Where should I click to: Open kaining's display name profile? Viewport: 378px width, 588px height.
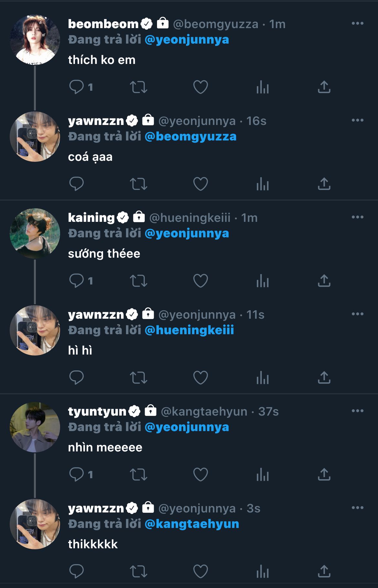point(91,218)
